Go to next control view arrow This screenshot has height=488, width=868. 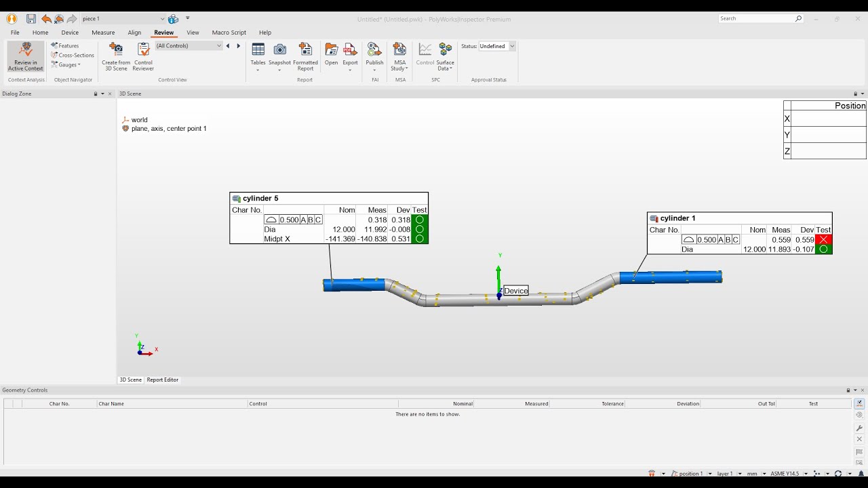[x=238, y=46]
